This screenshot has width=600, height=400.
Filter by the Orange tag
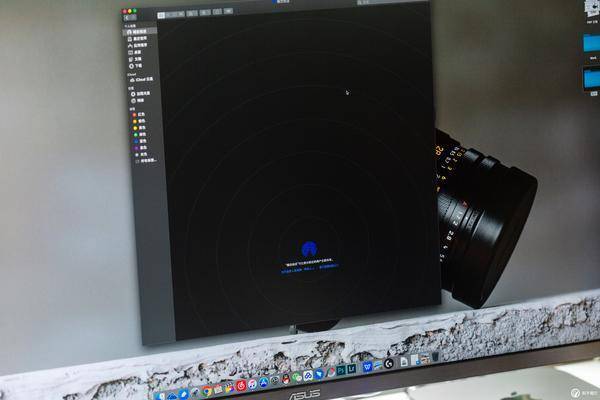(x=139, y=121)
